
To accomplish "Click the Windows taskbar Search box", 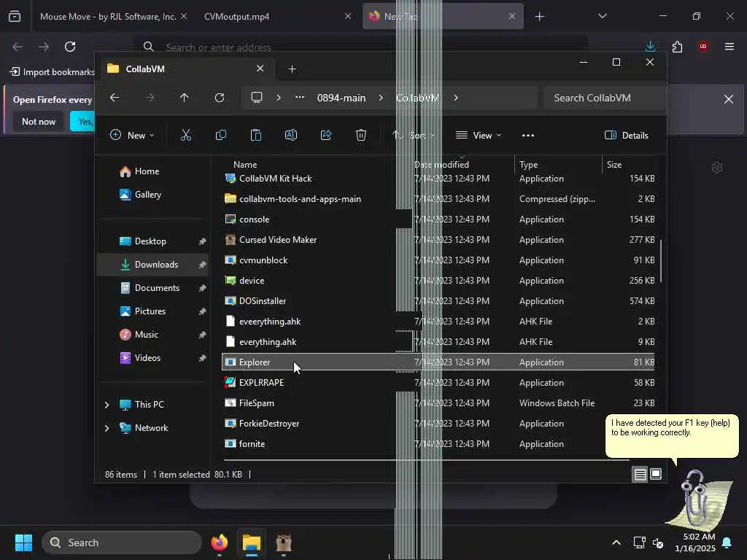I will point(122,542).
